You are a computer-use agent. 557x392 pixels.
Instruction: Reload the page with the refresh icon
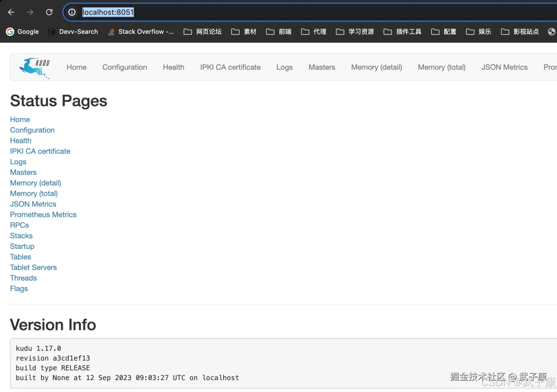(x=49, y=12)
